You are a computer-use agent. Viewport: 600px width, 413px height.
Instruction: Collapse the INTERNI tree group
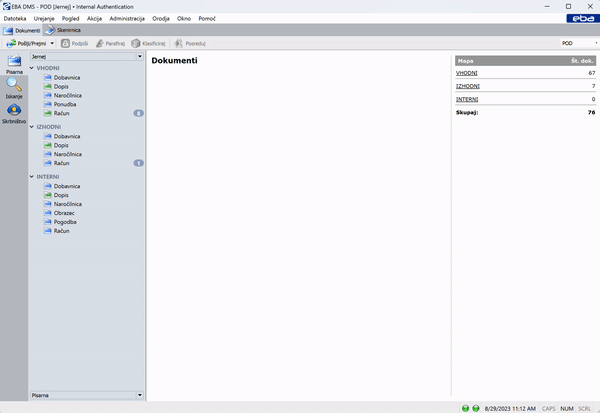tap(31, 176)
